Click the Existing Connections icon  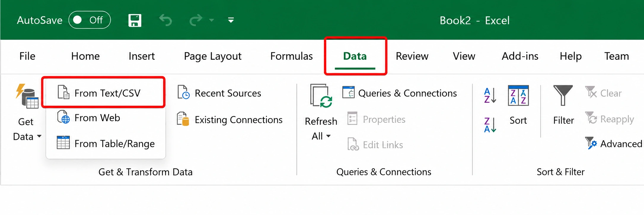[x=183, y=119]
